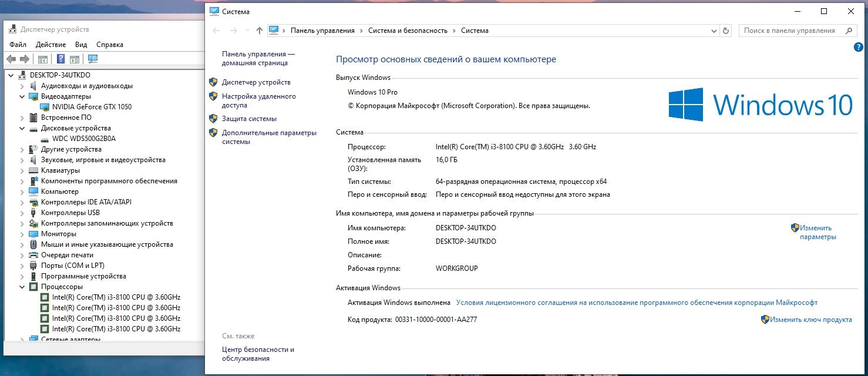Image resolution: width=868 pixels, height=376 pixels.
Task: Click Show/Hide action pane toolbar icon
Action: click(x=75, y=59)
